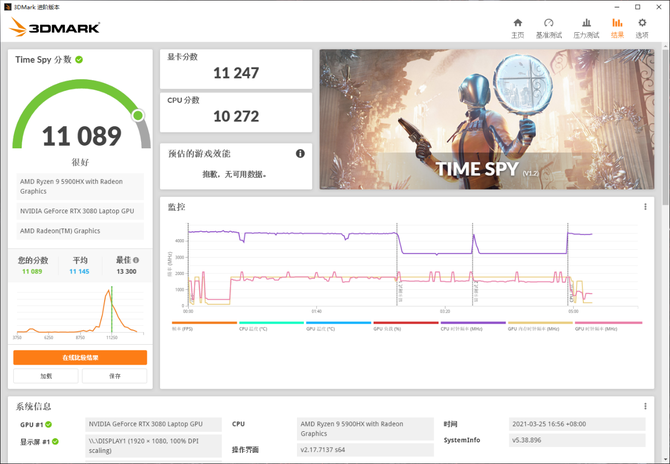670x464 pixels.
Task: Click green validation check beside Time Spy 分数
Action: tap(79, 60)
